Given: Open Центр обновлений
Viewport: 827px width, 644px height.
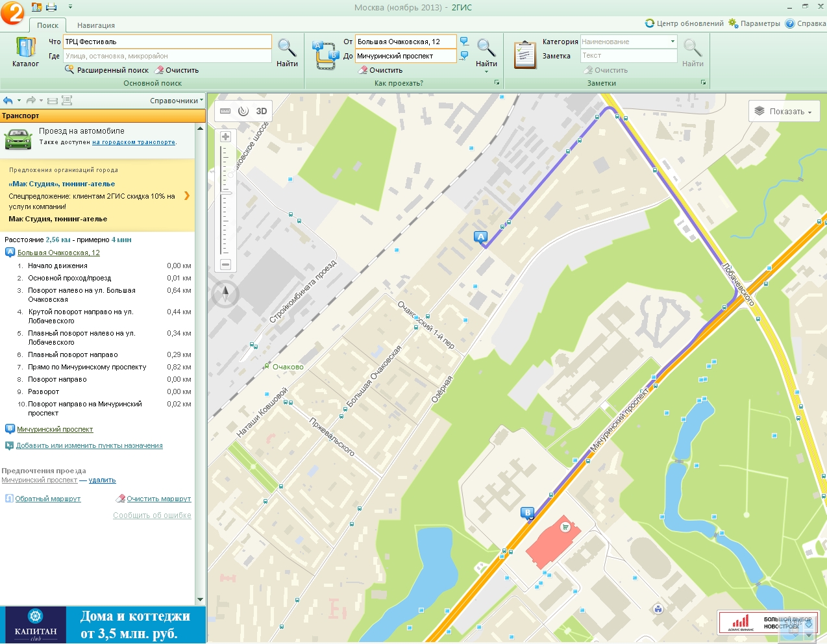Looking at the screenshot, I should (x=684, y=23).
